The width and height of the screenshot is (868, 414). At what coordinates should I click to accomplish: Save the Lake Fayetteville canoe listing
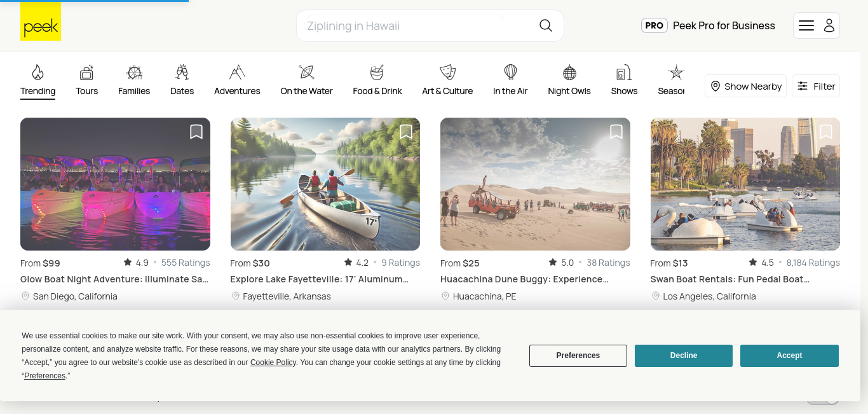click(406, 132)
